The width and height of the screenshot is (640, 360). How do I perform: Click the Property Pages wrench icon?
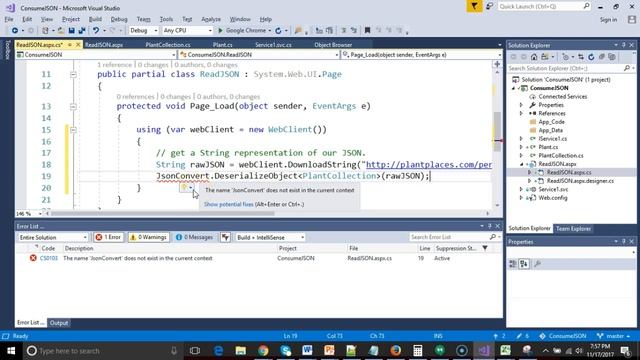click(x=538, y=264)
